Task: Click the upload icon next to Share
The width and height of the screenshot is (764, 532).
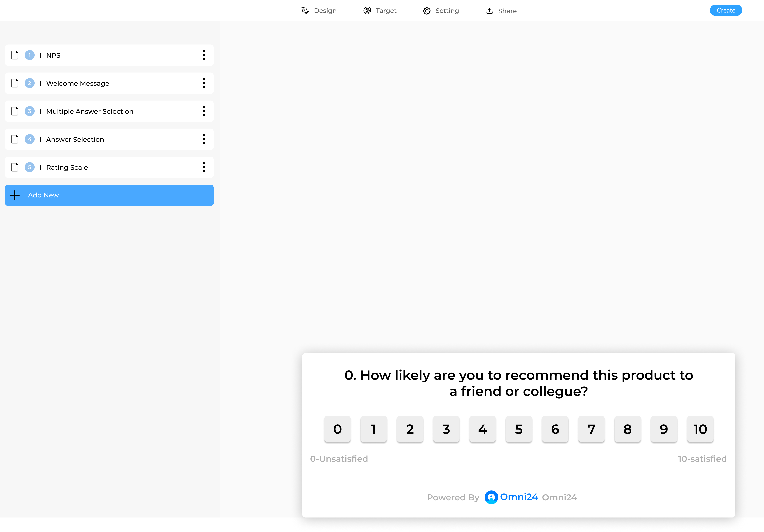Action: click(x=490, y=11)
